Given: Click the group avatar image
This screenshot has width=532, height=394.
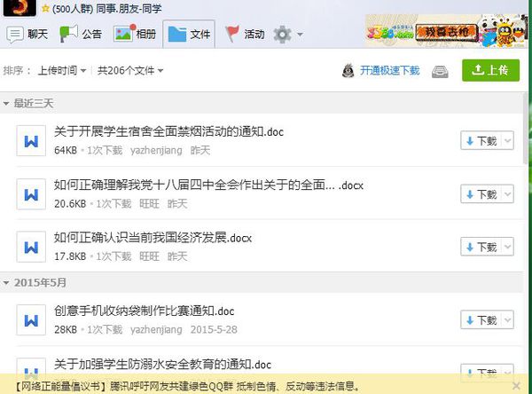Looking at the screenshot, I should point(20,7).
